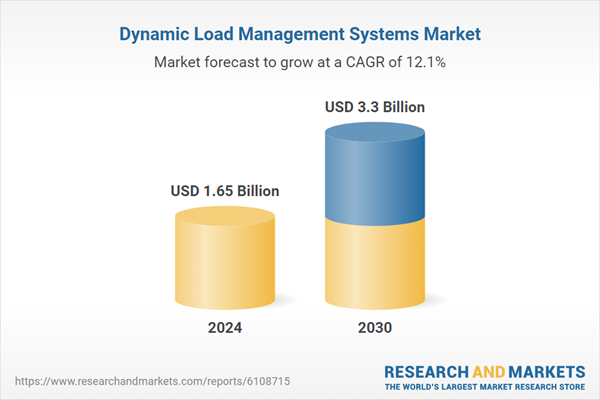Viewport: 600px width, 400px height.
Task: Click the 2024 year label
Action: pos(224,328)
